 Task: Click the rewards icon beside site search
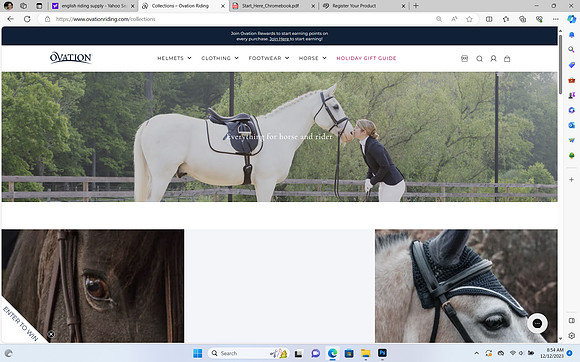(465, 58)
